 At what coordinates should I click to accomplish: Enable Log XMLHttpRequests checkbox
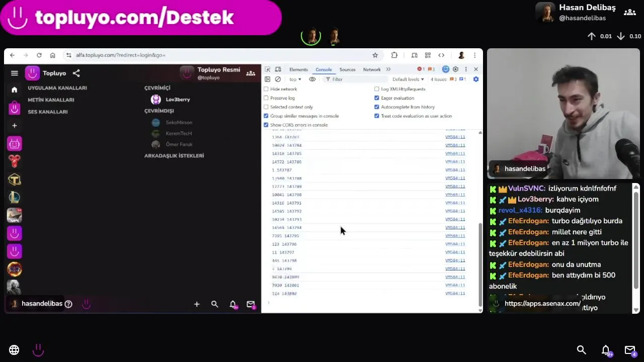377,89
